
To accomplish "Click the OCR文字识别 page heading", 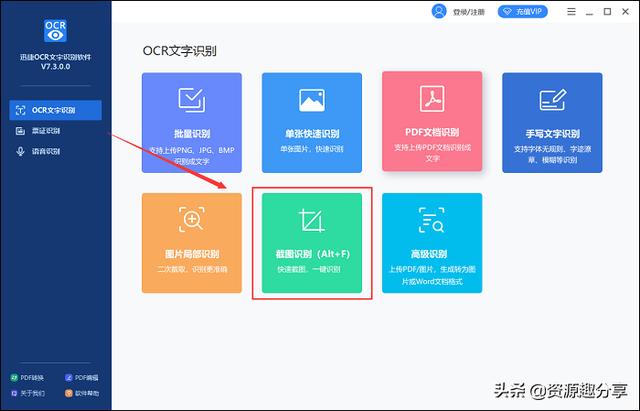I will click(180, 51).
